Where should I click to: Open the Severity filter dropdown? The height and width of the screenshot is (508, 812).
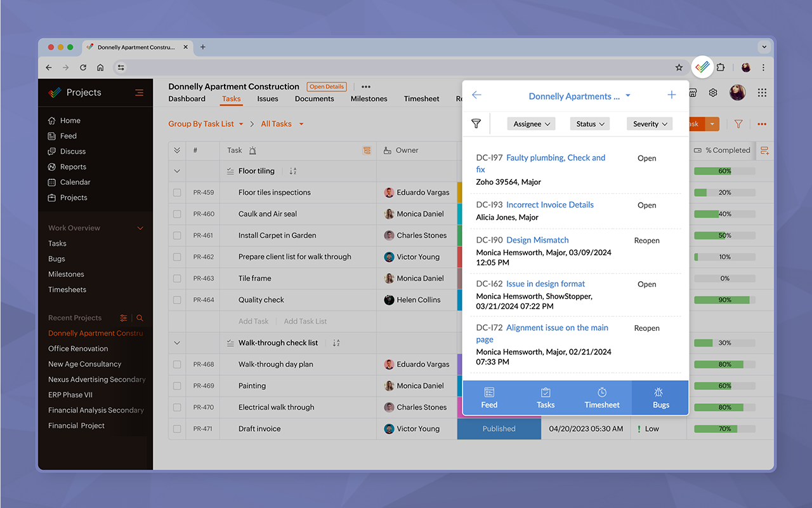click(650, 124)
